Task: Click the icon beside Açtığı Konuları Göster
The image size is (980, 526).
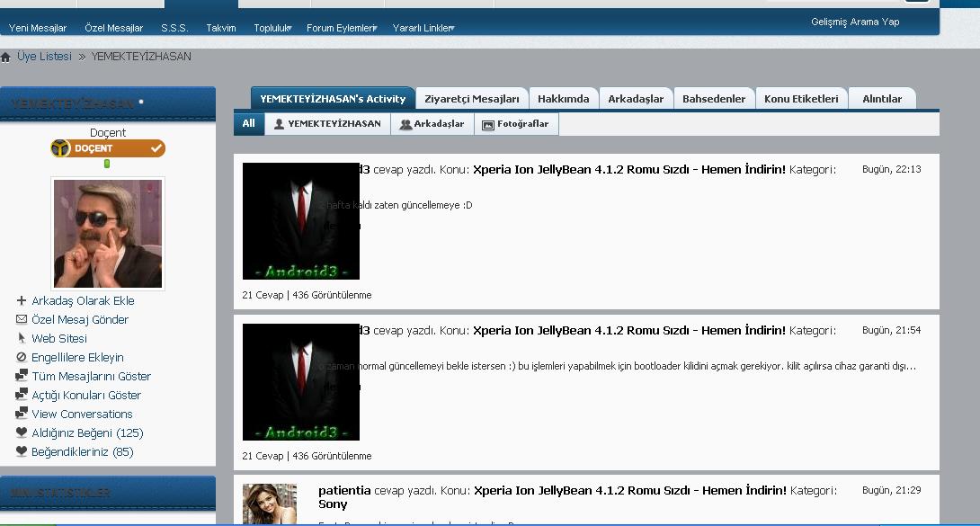Action: pos(22,394)
